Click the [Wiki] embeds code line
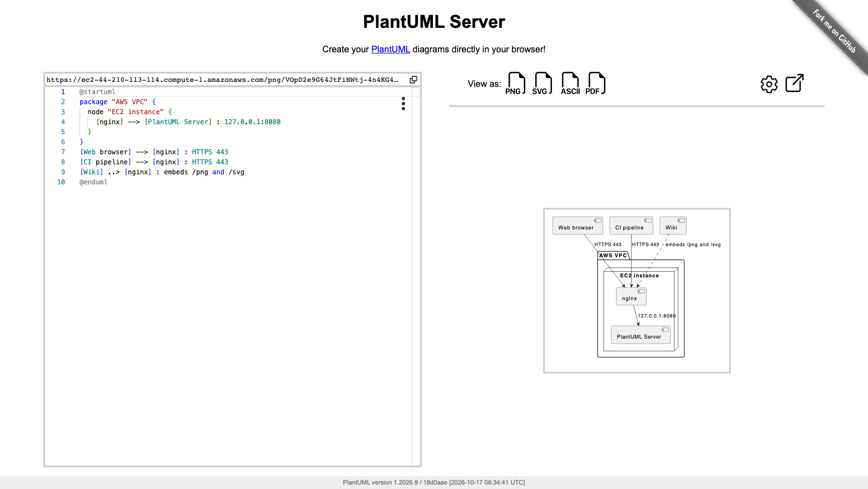868x489 pixels. 162,172
